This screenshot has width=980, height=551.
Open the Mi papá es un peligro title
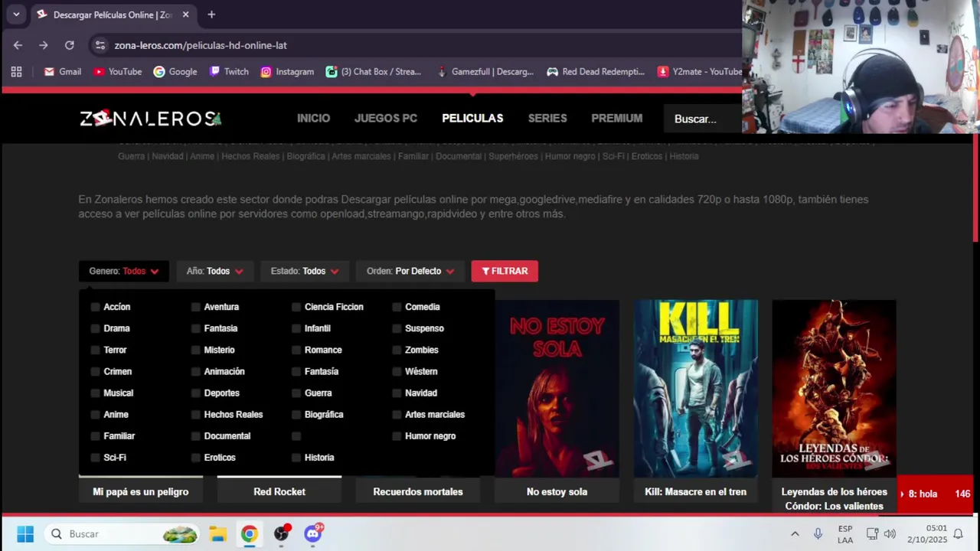(141, 492)
